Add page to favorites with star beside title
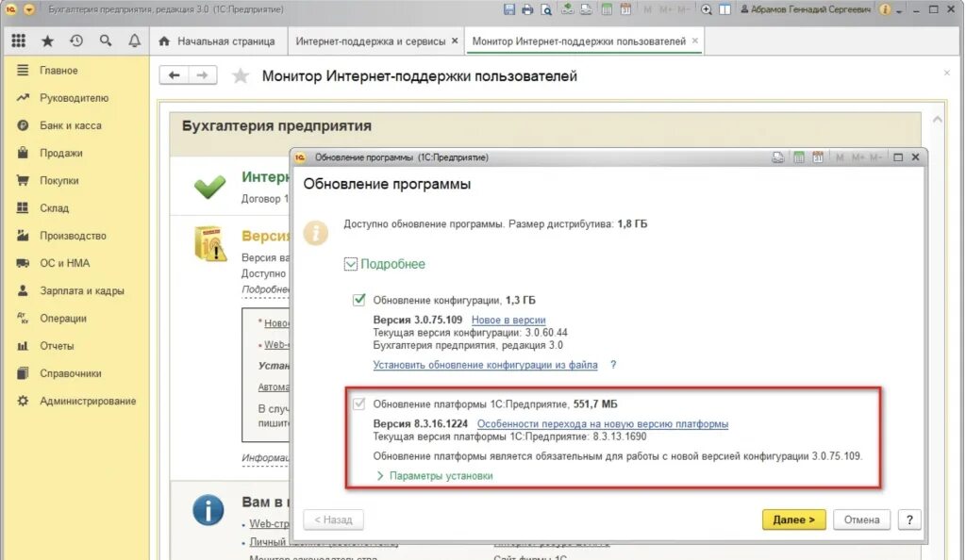Viewport: 966px width, 560px height. (241, 75)
